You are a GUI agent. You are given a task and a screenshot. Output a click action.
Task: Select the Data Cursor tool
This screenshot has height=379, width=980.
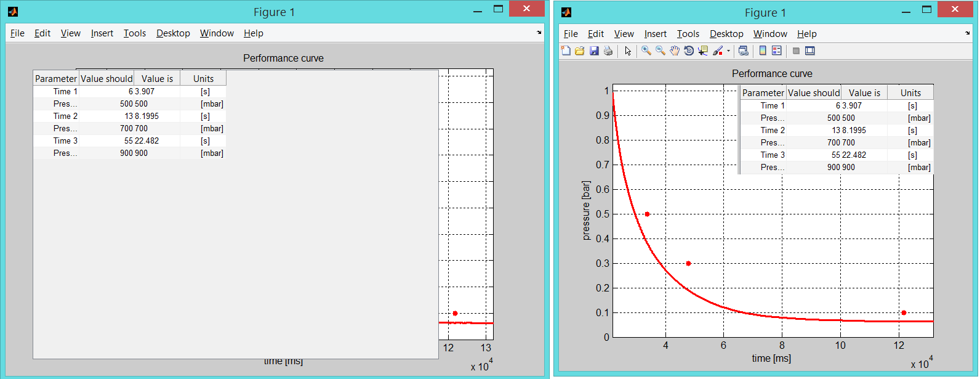point(703,51)
